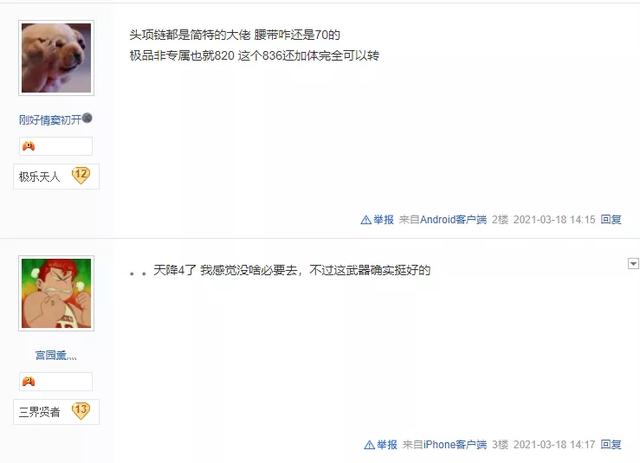The image size is (640, 463).
Task: Click the level 13 三界贤者 heart badge
Action: [x=81, y=411]
